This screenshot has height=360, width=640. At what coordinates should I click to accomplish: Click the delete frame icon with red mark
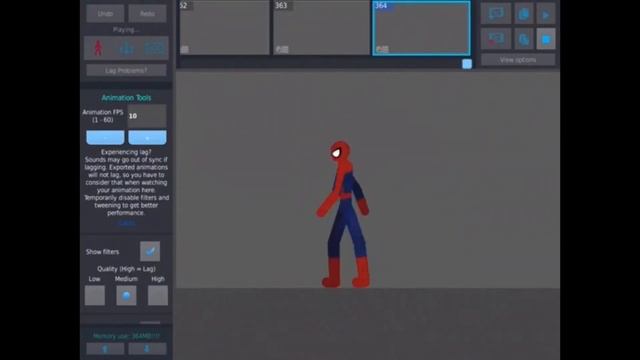[x=496, y=39]
